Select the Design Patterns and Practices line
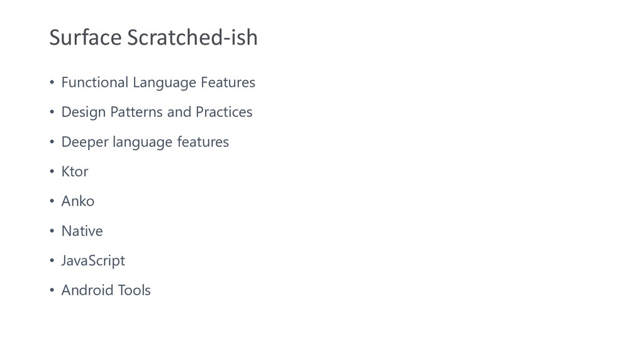The height and width of the screenshot is (362, 644). [x=157, y=112]
